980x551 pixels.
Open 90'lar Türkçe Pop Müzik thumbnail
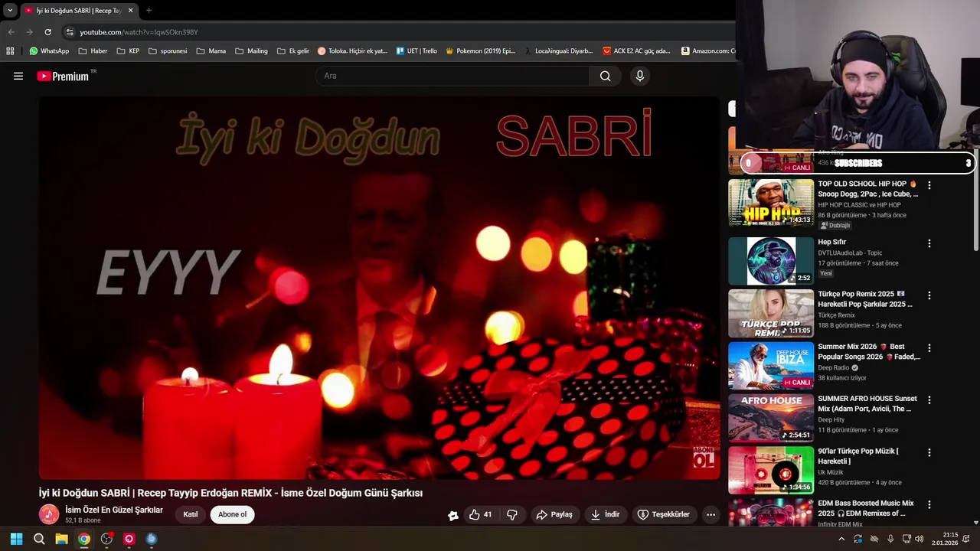771,471
